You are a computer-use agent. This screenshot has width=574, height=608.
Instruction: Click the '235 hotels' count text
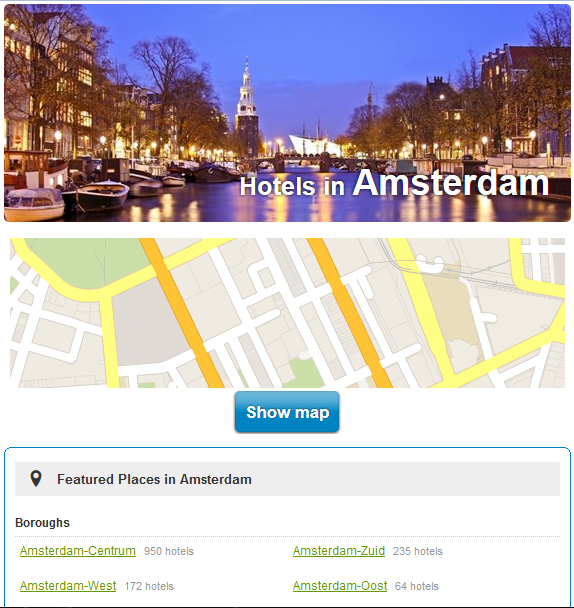[x=418, y=551]
